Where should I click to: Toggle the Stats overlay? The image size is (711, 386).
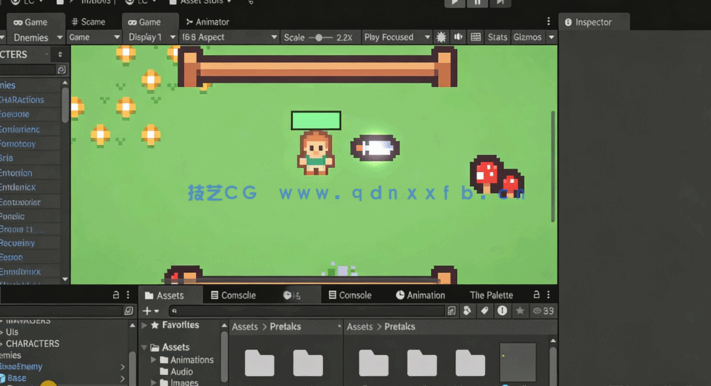[x=497, y=37]
